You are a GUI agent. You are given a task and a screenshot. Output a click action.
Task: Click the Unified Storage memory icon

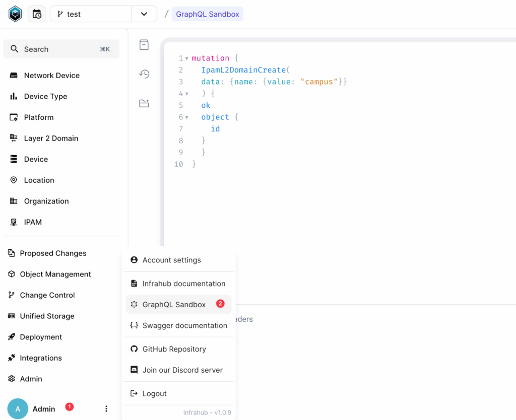tap(12, 316)
